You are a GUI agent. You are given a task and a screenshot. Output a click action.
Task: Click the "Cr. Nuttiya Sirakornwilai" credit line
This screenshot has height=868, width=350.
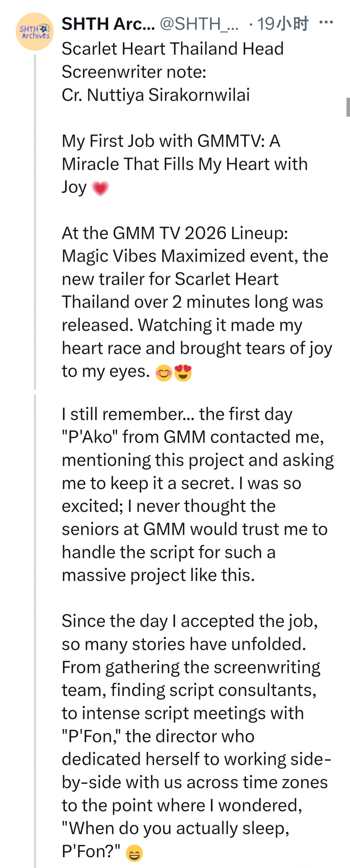click(156, 95)
